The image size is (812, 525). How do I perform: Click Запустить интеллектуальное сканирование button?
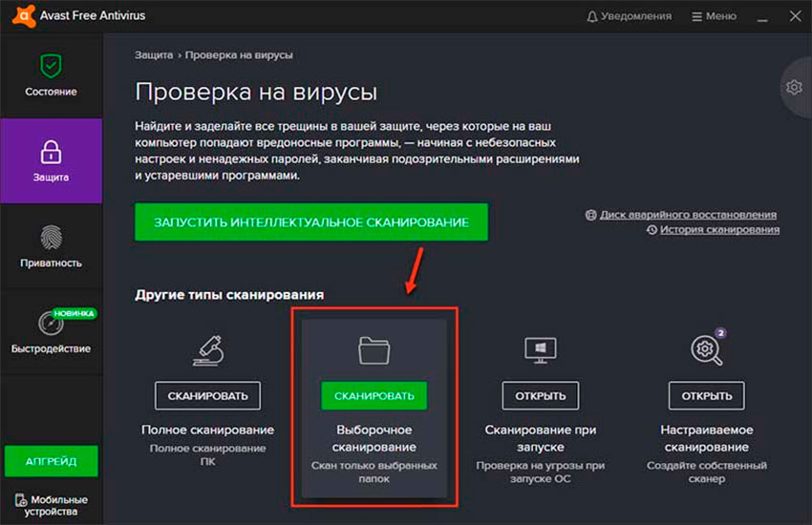coord(310,221)
